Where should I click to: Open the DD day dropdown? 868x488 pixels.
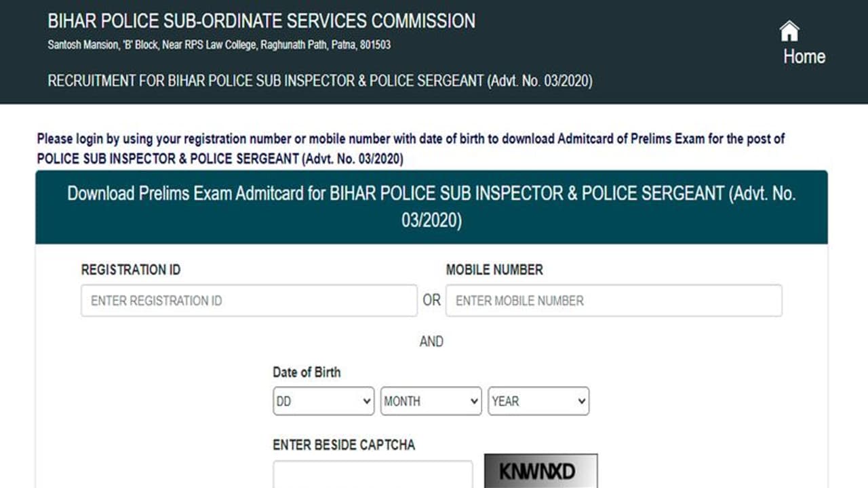[323, 401]
